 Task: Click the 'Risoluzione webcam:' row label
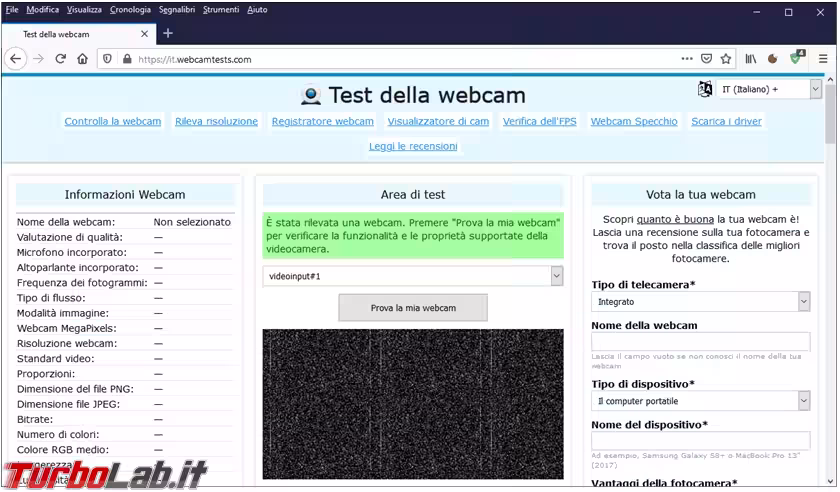coord(67,344)
